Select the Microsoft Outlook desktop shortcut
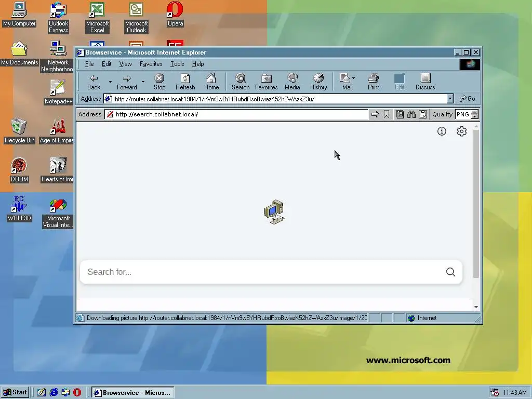The height and width of the screenshot is (399, 532). [136, 17]
